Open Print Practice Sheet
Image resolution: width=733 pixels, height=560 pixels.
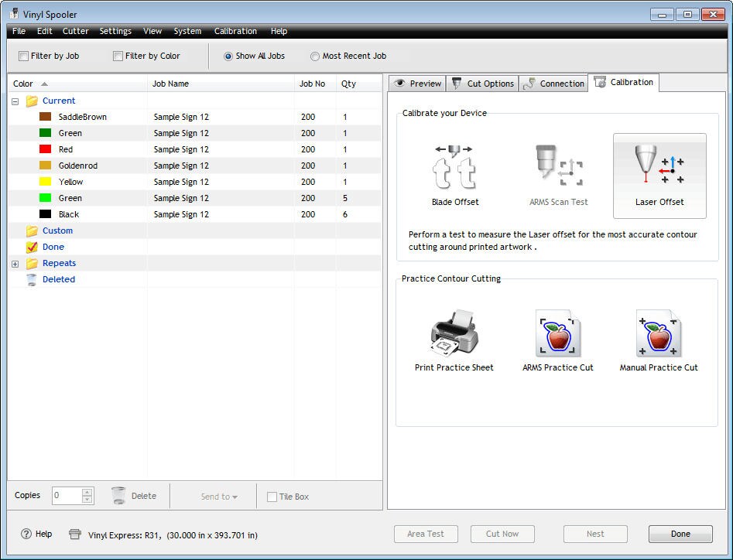[x=454, y=333]
